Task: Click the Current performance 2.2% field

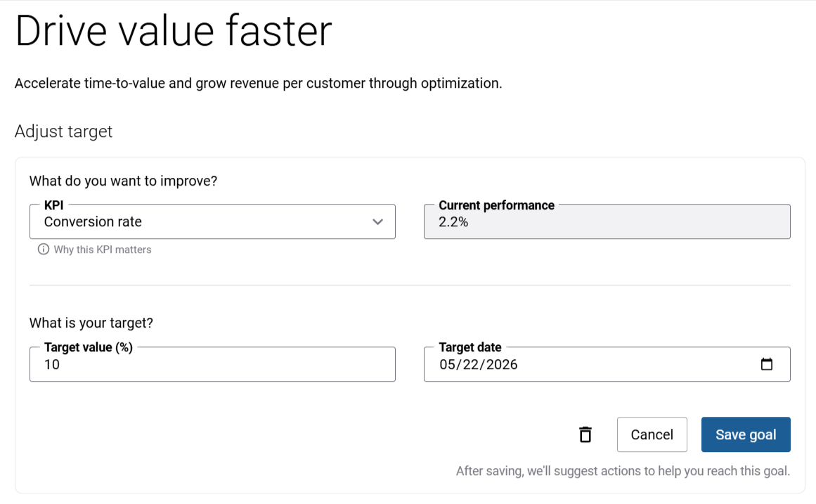Action: (x=607, y=222)
